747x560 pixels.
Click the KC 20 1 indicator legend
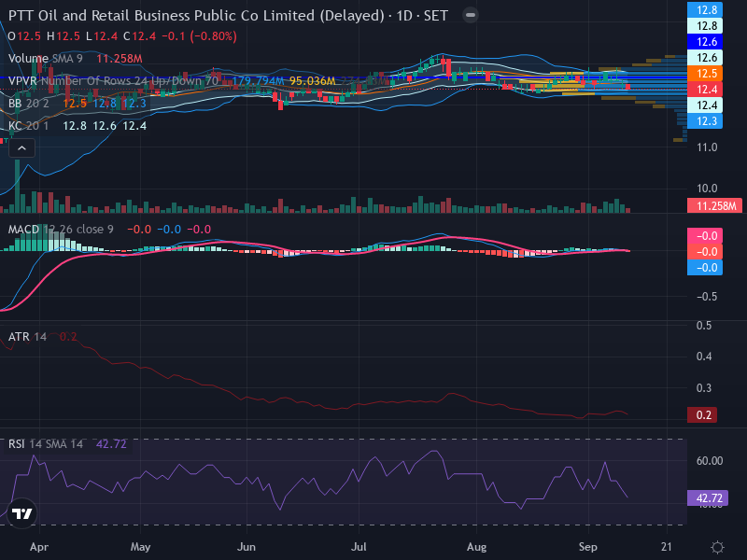(28, 126)
